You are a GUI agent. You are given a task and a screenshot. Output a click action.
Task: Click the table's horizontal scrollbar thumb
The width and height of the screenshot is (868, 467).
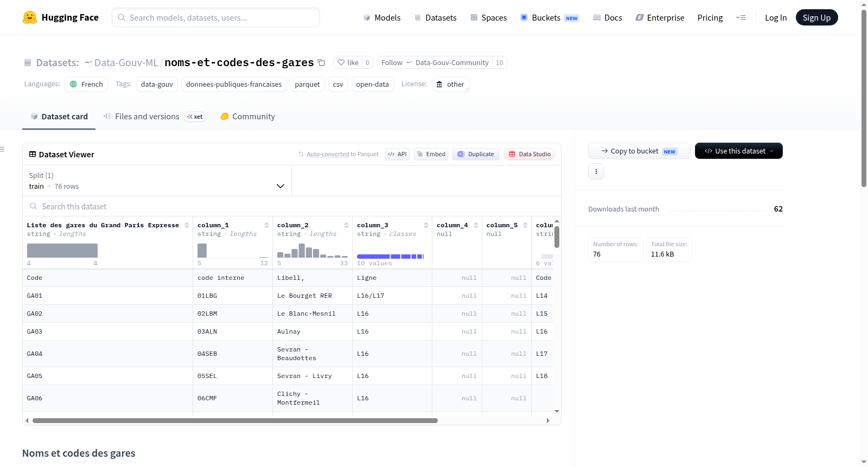(x=235, y=420)
